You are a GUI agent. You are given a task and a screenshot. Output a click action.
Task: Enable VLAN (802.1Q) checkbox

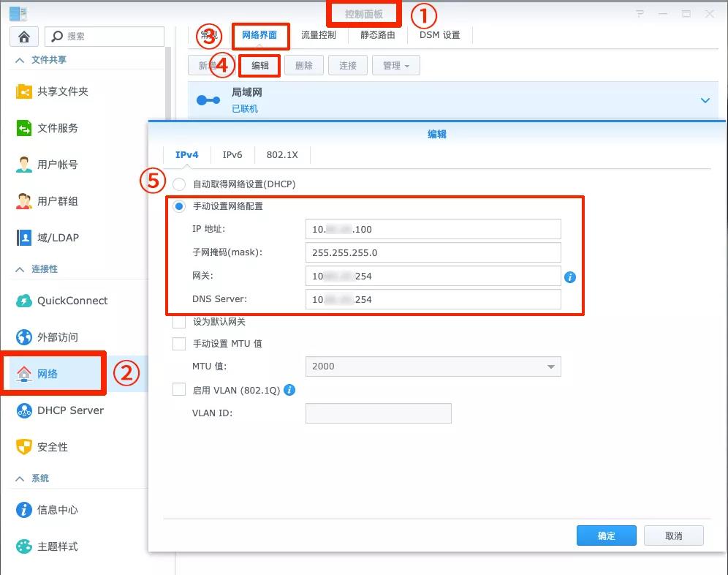[179, 389]
